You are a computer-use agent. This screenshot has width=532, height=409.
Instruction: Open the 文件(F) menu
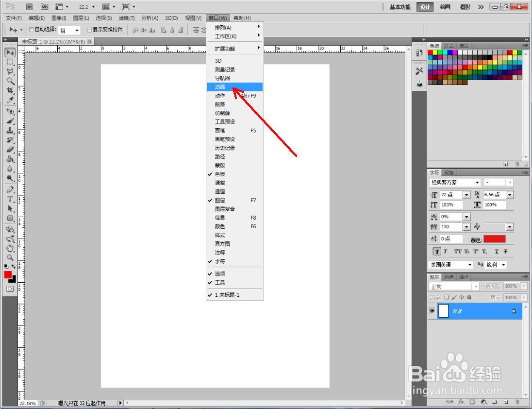coord(14,18)
